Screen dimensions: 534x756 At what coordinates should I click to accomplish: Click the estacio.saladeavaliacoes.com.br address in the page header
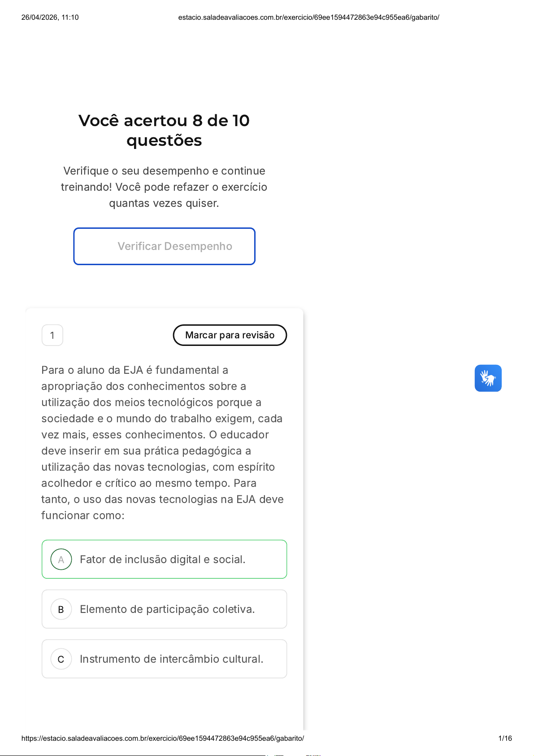[x=308, y=17]
